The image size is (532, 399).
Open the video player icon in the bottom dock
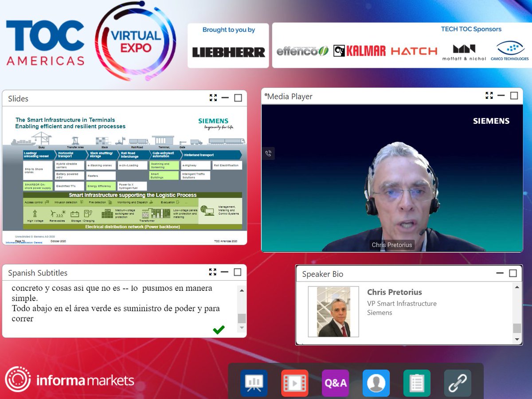pyautogui.click(x=294, y=383)
